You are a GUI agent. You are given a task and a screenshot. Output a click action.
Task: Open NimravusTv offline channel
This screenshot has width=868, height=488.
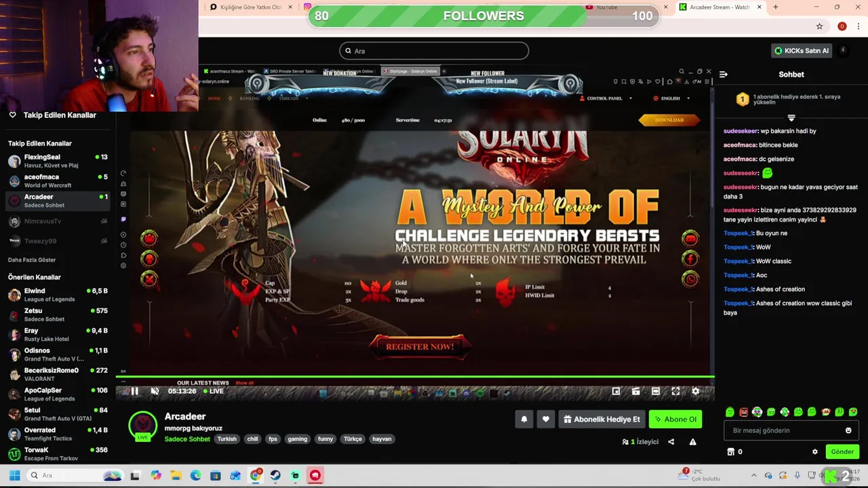pyautogui.click(x=58, y=221)
